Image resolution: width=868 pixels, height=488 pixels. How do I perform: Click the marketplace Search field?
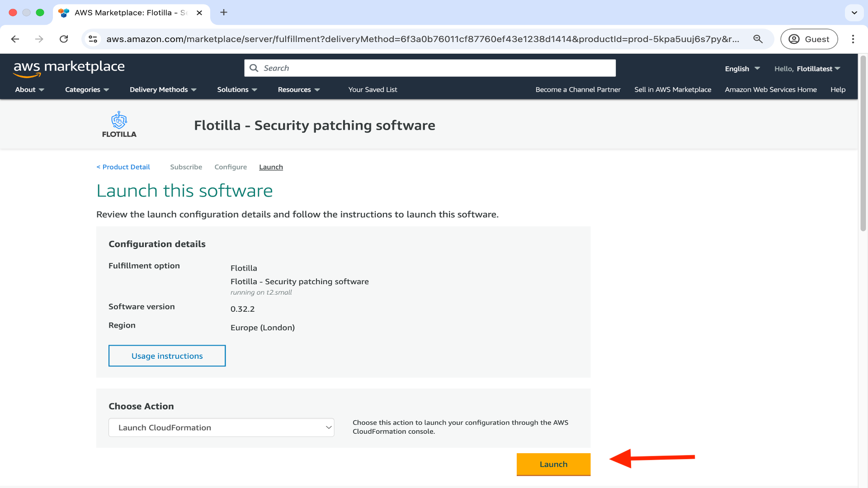point(429,68)
